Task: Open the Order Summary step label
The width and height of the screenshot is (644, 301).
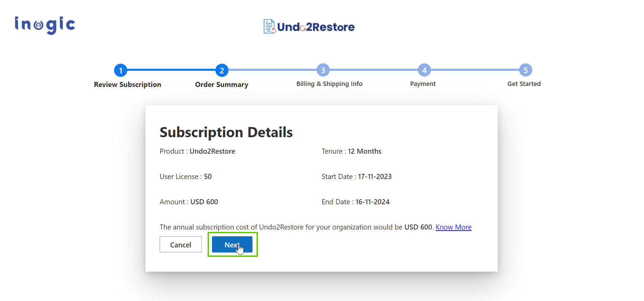Action: pyautogui.click(x=221, y=85)
